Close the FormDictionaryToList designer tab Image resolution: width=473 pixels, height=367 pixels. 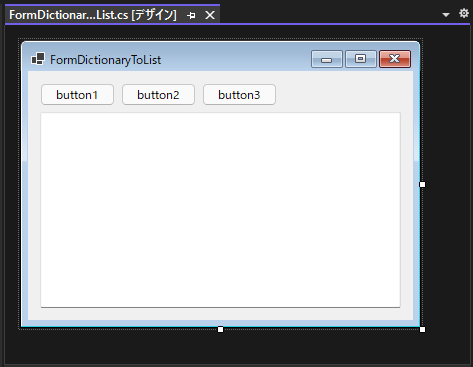[x=210, y=15]
